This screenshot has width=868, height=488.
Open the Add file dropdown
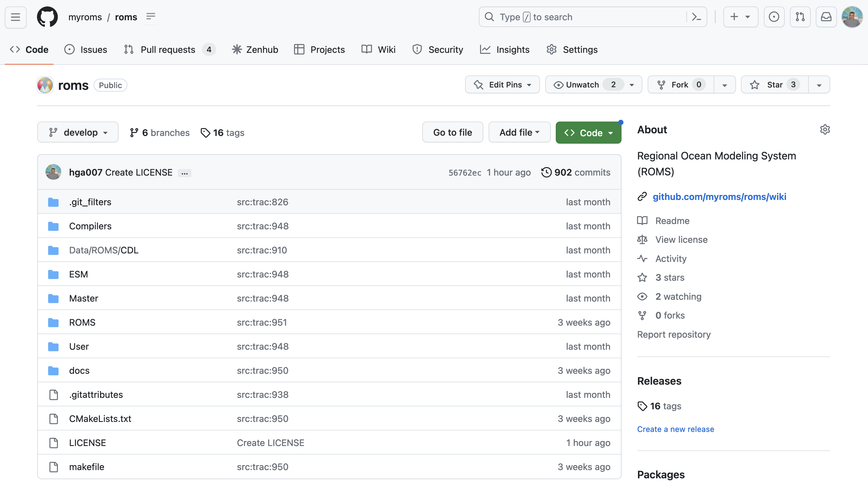pyautogui.click(x=519, y=132)
